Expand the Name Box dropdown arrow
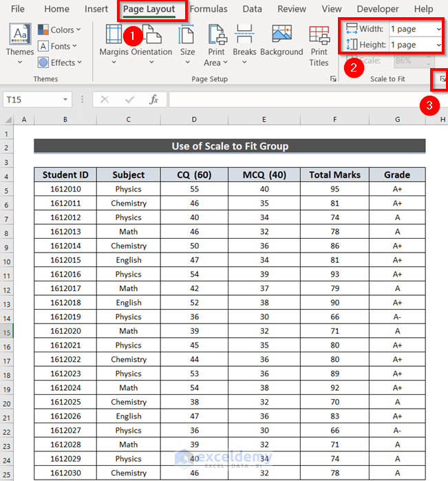Viewport: 448px width, 481px height. [65, 100]
